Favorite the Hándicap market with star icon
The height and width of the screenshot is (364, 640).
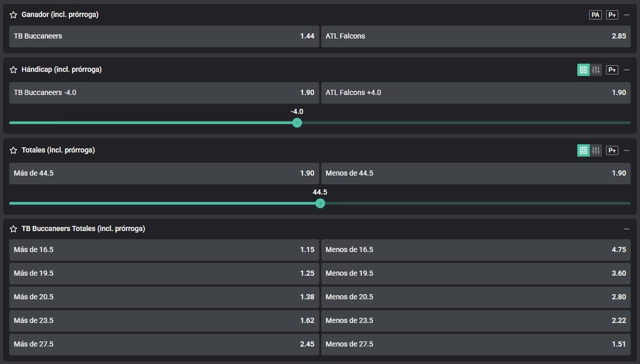(x=13, y=70)
